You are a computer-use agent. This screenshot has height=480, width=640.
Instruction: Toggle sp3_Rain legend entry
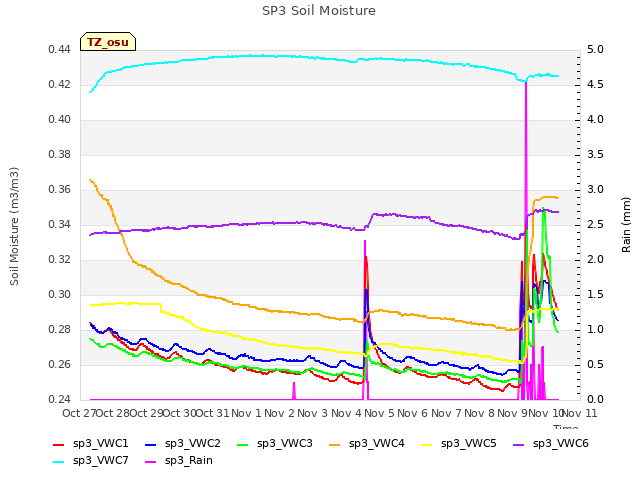coord(179,460)
